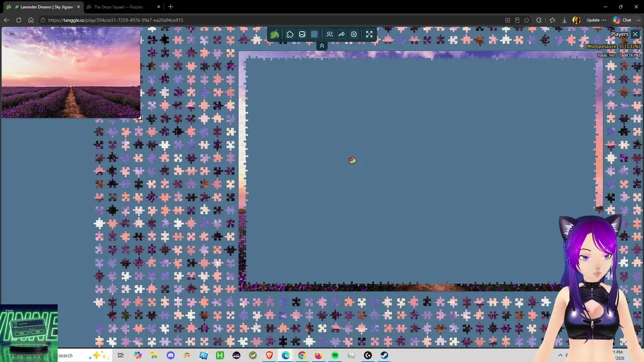Image resolution: width=644 pixels, height=362 pixels.
Task: Open Copilot Chat
Action: (622, 20)
